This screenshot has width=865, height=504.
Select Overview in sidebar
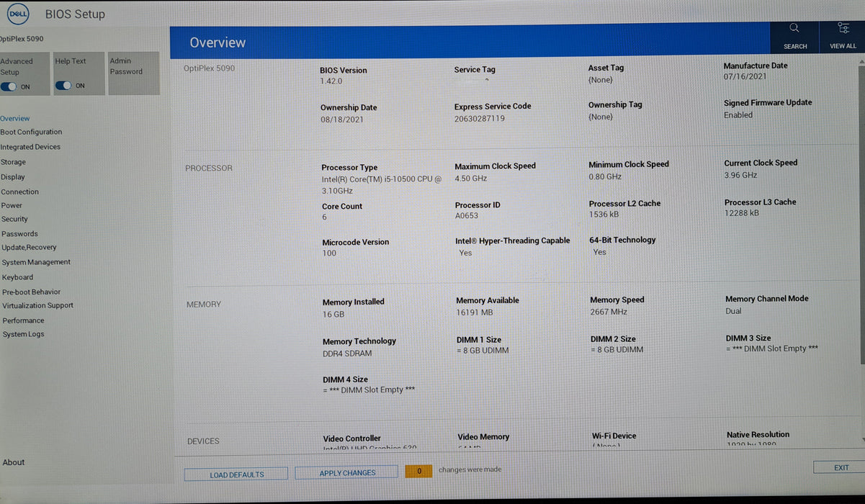tap(15, 119)
